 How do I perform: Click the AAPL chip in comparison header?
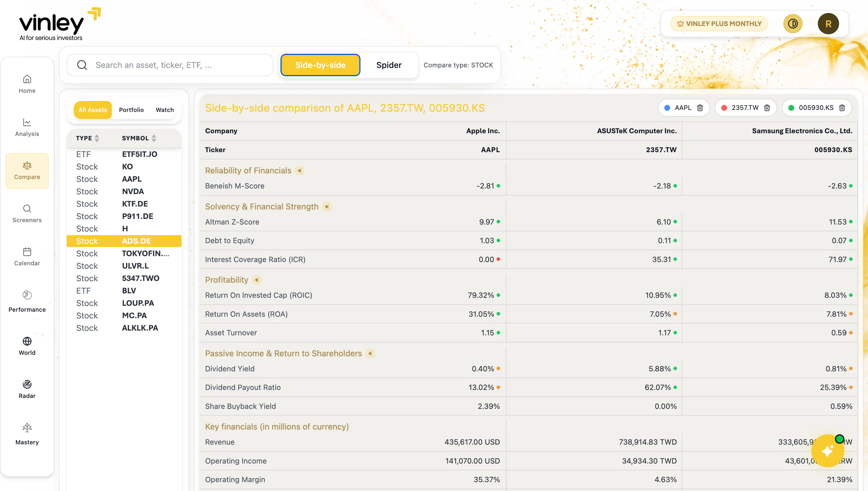pyautogui.click(x=684, y=108)
